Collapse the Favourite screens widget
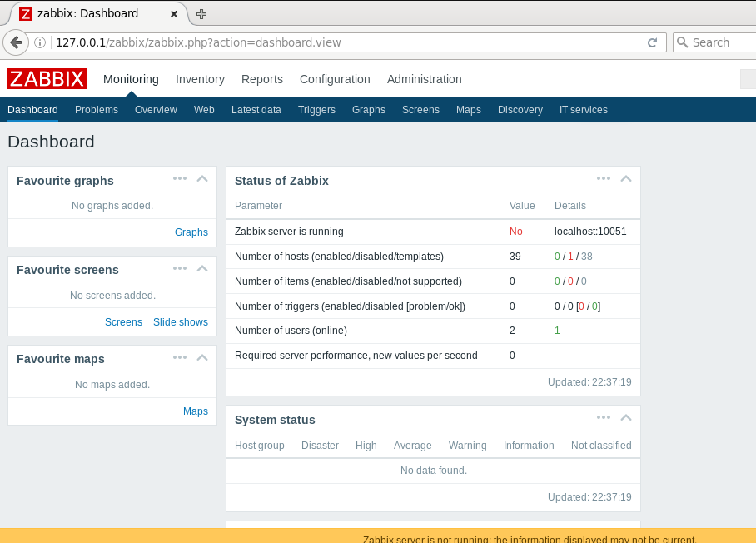Screen dimensions: 756x543 [x=202, y=268]
